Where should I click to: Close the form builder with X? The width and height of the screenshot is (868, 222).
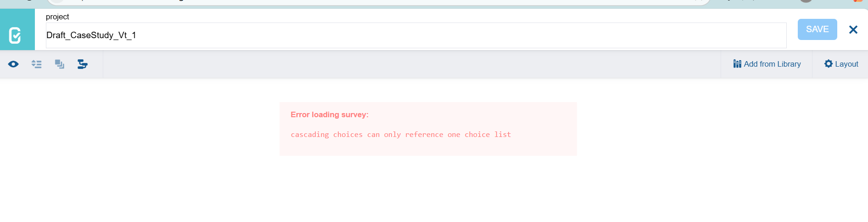(x=853, y=29)
